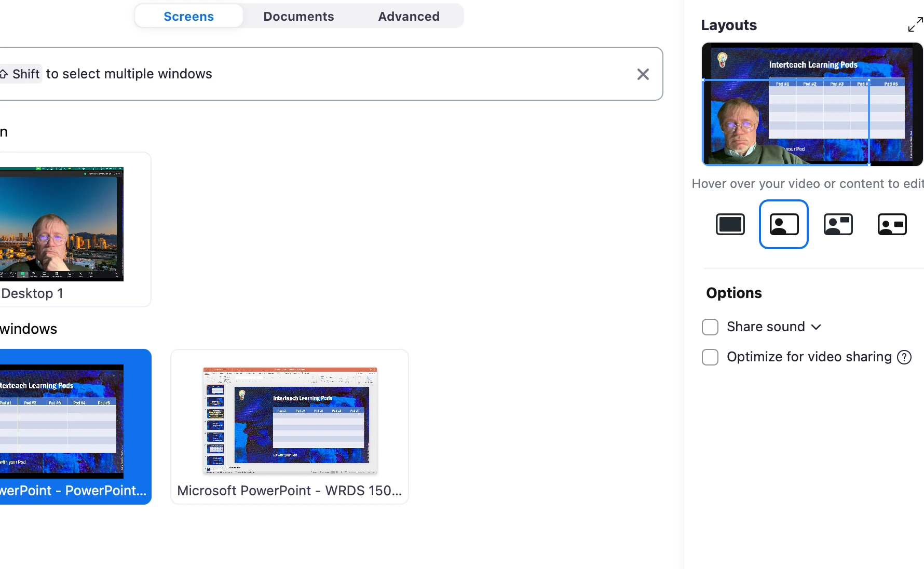
Task: Select Microsoft PowerPoint WRDS 150 window
Action: point(290,427)
